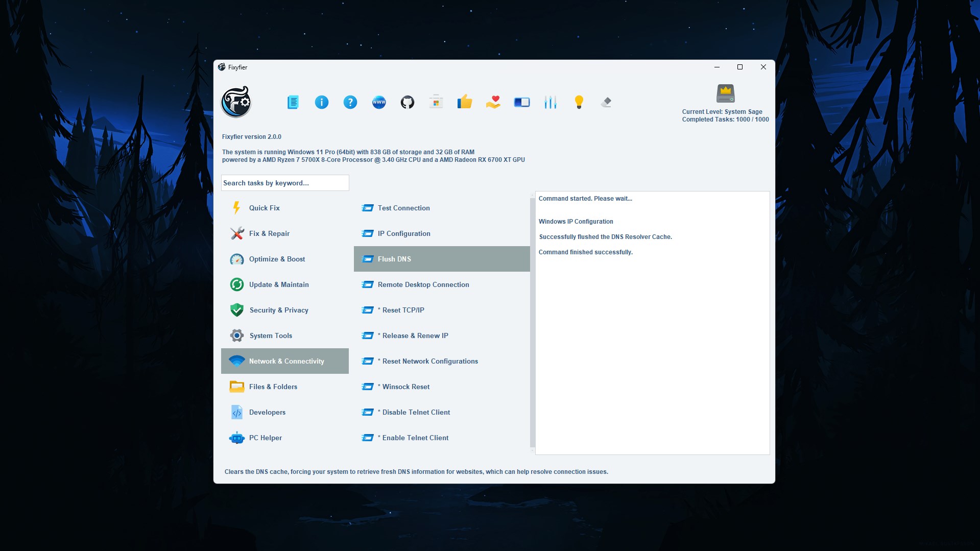Open the Quick Fix category
This screenshot has width=980, height=551.
click(x=285, y=208)
